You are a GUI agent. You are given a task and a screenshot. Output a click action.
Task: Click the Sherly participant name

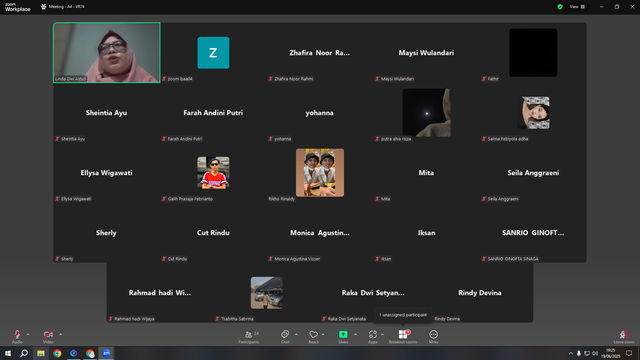[106, 233]
